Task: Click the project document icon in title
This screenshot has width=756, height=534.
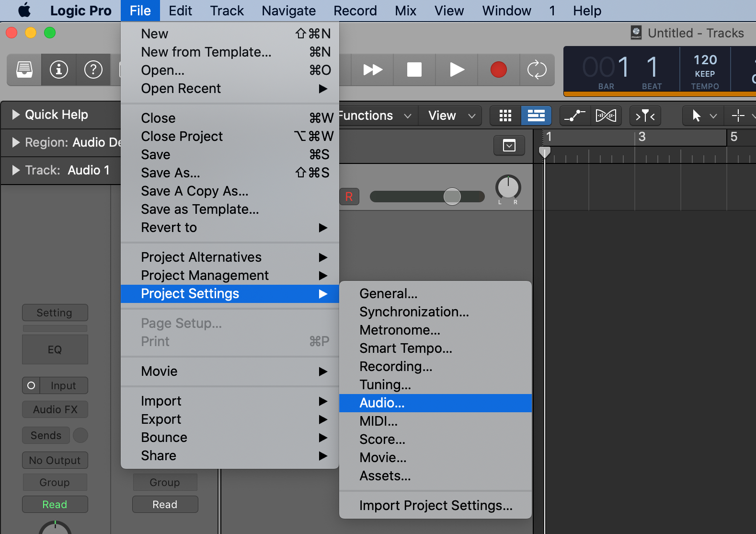Action: [x=636, y=33]
